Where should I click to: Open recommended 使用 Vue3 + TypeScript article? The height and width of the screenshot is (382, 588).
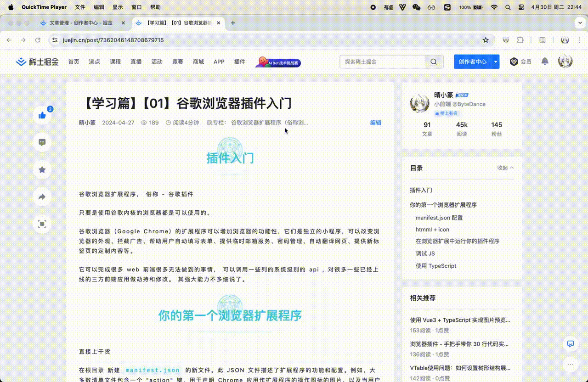click(460, 320)
